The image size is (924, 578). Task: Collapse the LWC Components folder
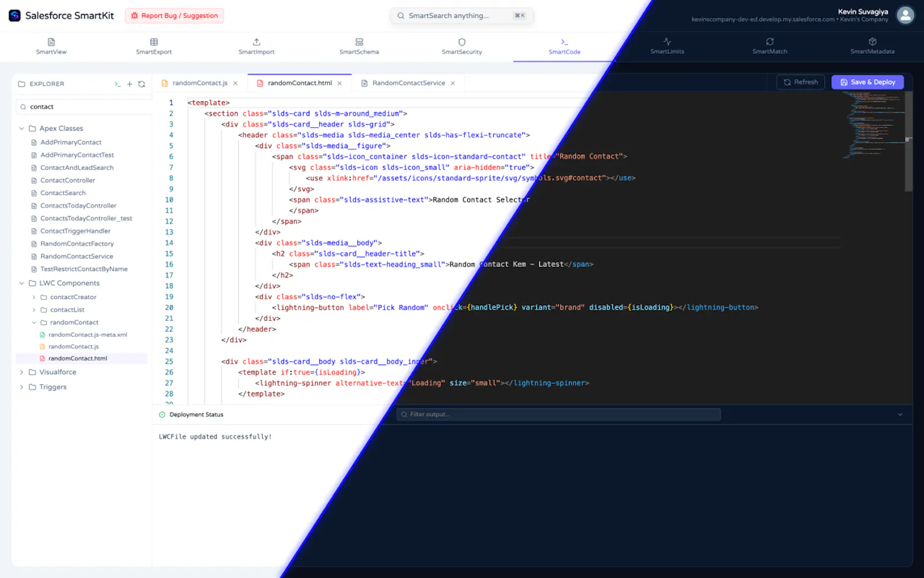(22, 283)
